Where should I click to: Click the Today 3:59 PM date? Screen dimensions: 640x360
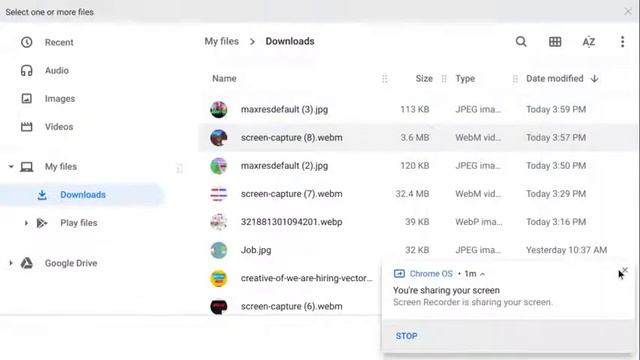point(556,109)
